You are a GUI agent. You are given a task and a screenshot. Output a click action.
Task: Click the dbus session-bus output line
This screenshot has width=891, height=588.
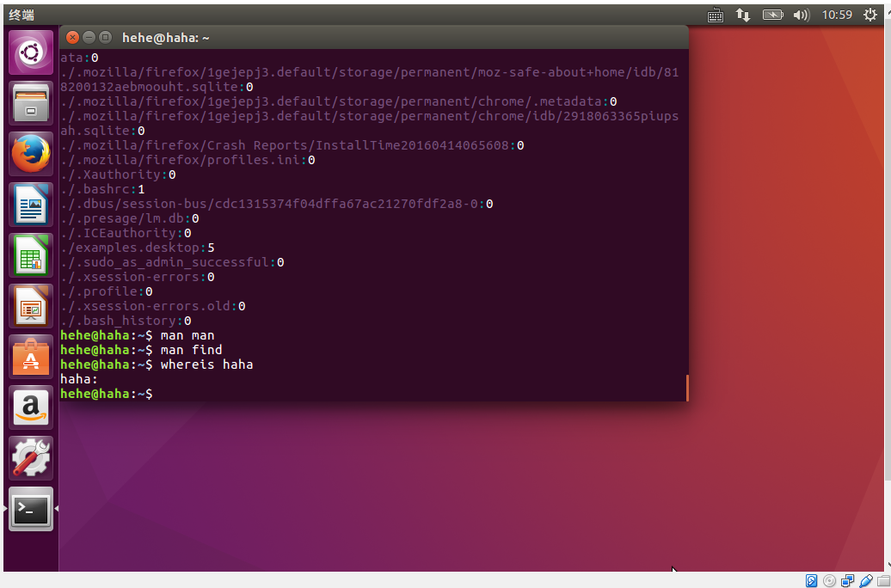[x=277, y=204]
